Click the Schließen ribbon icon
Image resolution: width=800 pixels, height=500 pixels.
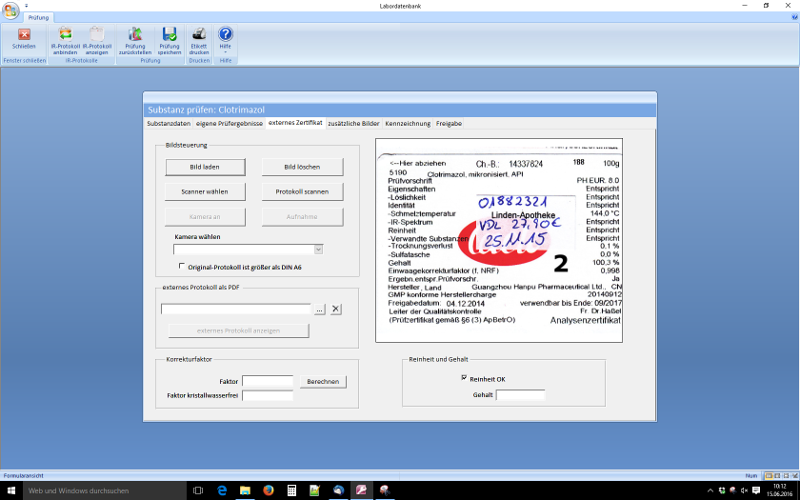tap(24, 35)
